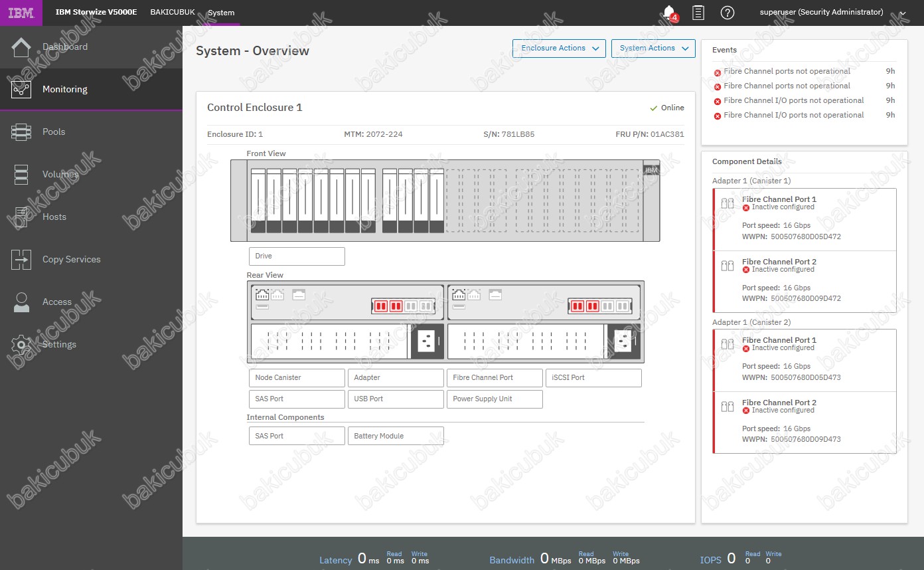Select left canister's first red Fibre Channel port

pos(381,306)
